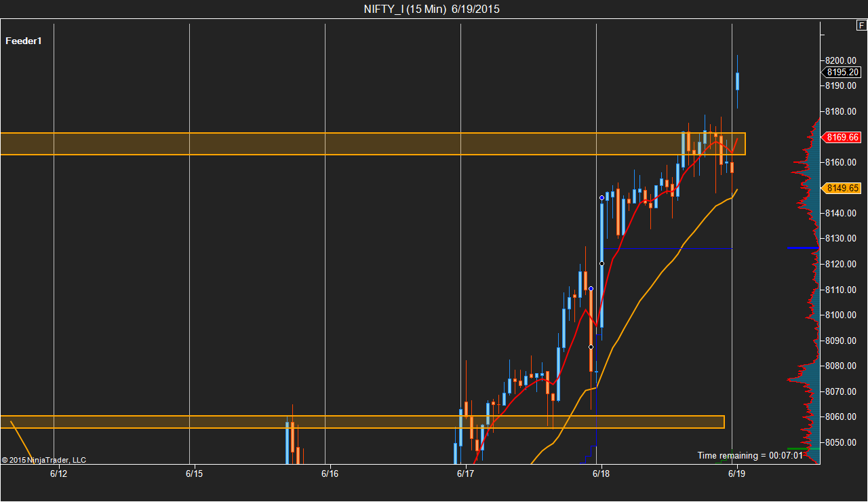Click the 8130.00 price axis label
Screen dimensions: 868x502
coord(841,238)
